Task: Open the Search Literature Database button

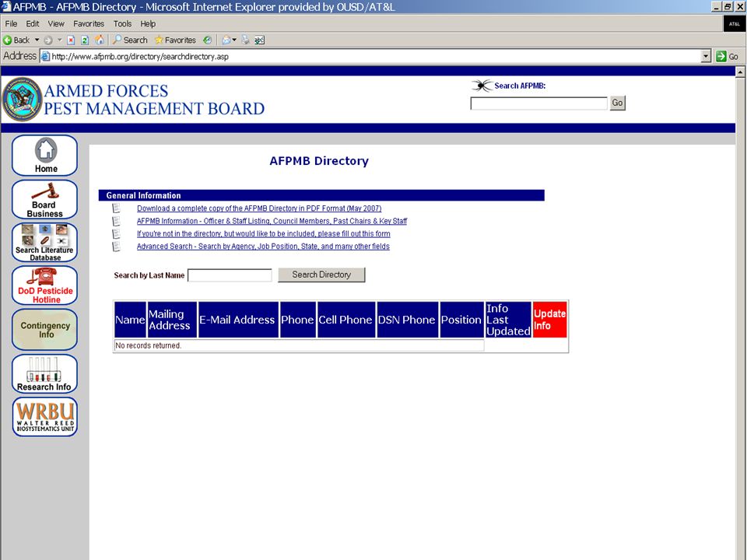Action: point(45,243)
